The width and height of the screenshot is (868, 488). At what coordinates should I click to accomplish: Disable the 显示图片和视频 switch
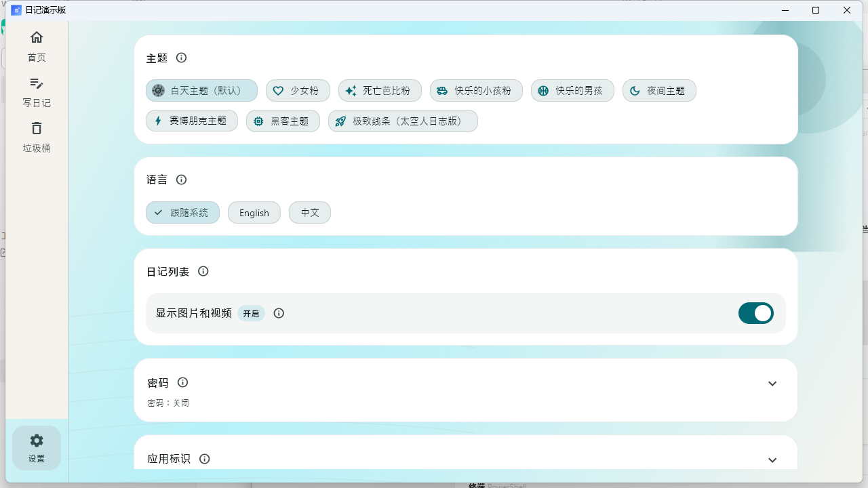(x=755, y=313)
